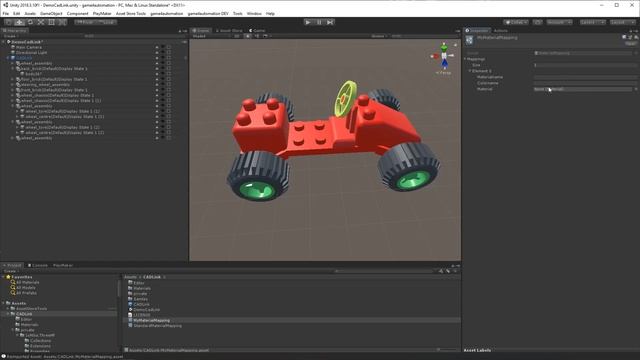
Task: Toggle scene audio icon in Scene toolbar
Action: (x=257, y=36)
